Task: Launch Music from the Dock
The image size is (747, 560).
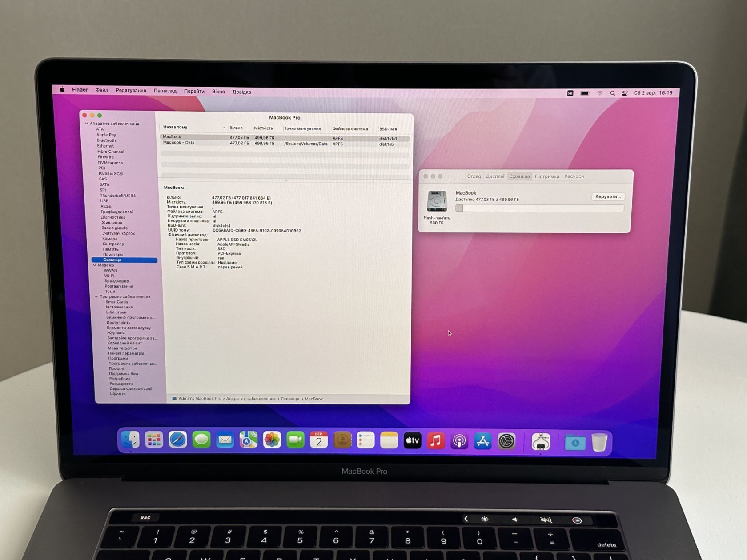Action: pyautogui.click(x=436, y=440)
